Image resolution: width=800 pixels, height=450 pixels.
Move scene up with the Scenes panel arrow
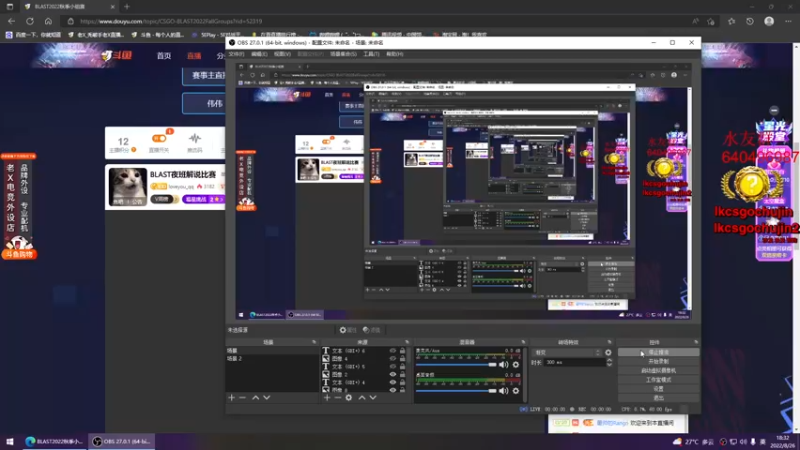256,397
